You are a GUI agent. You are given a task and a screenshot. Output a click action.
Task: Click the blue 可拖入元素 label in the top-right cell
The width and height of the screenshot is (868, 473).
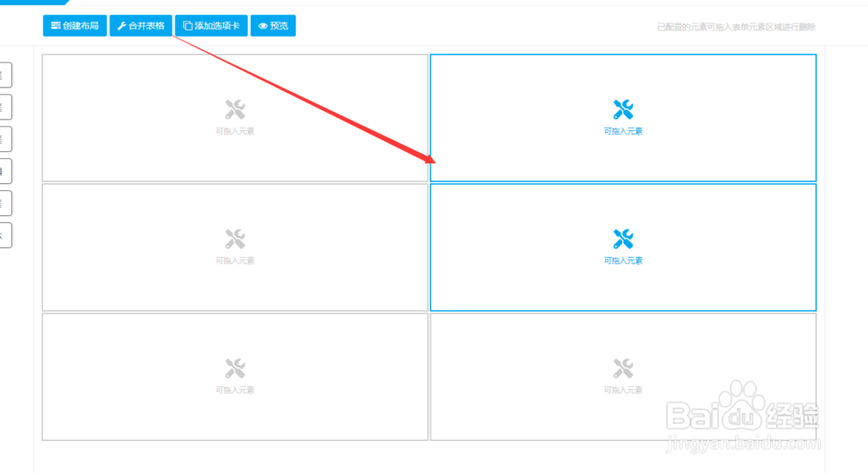click(622, 131)
